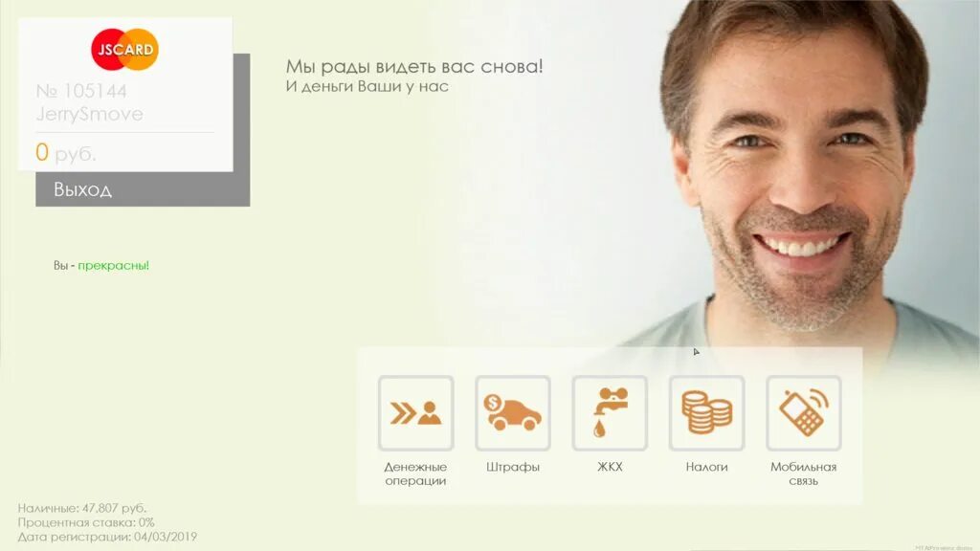Image resolution: width=980 pixels, height=551 pixels.
Task: Click the 0 руб. balance
Action: tap(66, 152)
